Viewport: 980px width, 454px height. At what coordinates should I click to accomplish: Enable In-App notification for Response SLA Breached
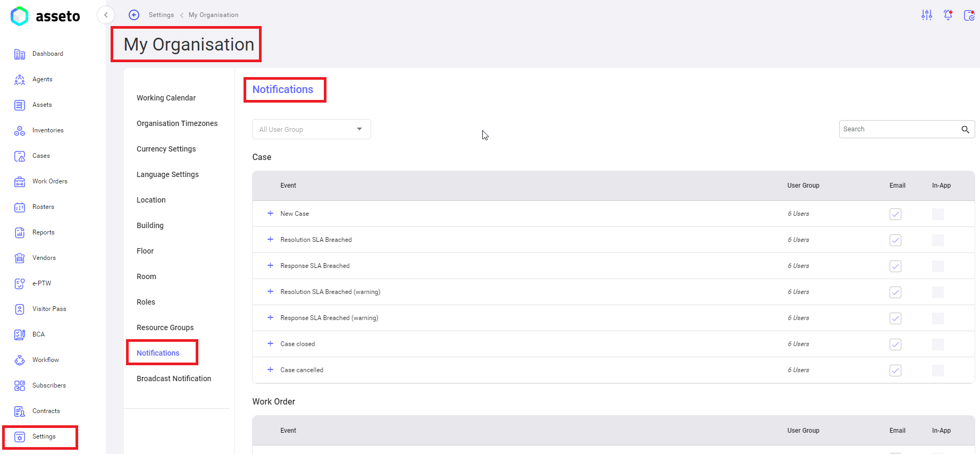coord(938,266)
